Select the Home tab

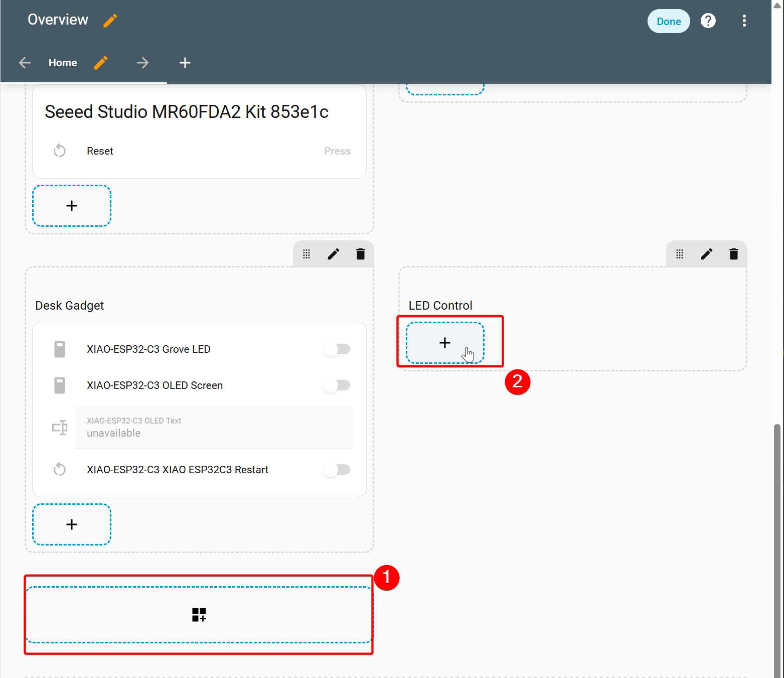tap(63, 63)
